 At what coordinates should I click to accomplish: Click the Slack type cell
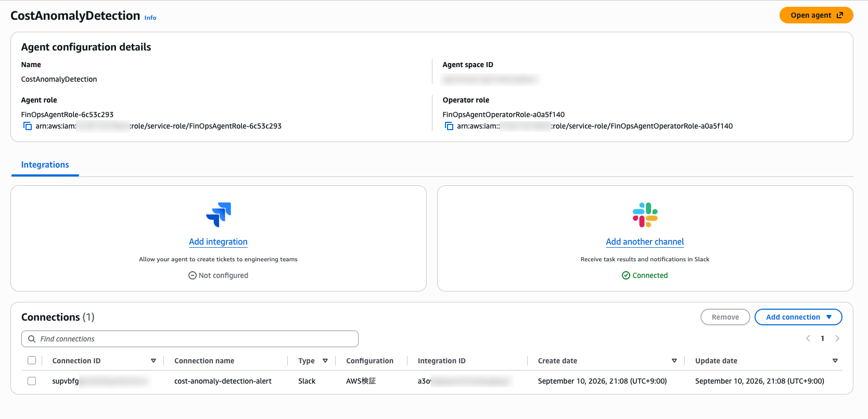(307, 381)
